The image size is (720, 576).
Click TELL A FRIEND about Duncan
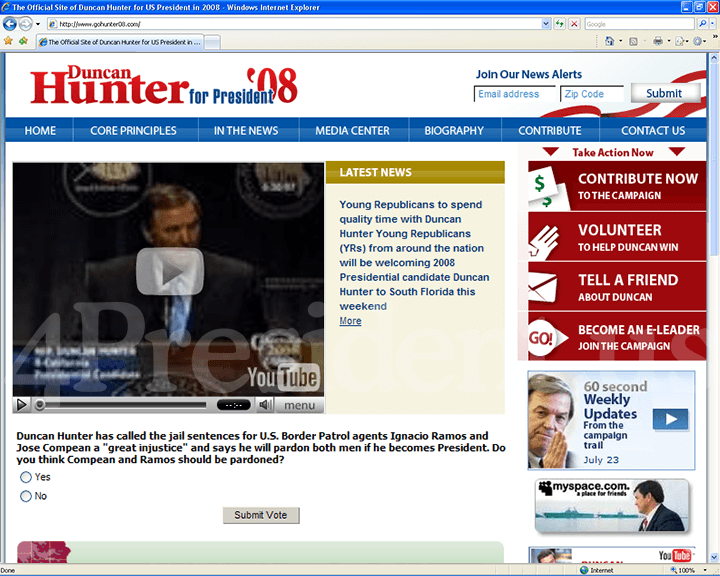point(617,287)
